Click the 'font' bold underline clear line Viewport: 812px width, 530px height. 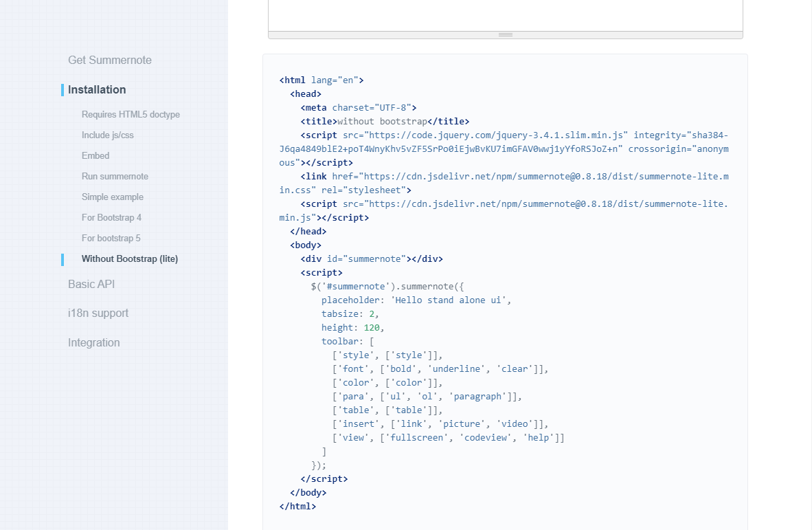(x=440, y=369)
